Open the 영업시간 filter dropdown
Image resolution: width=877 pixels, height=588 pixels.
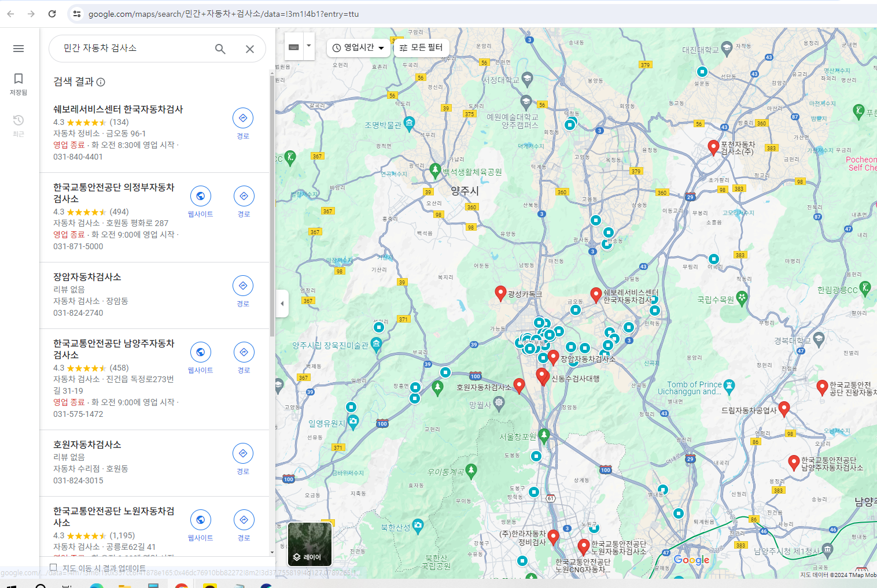[x=359, y=47]
